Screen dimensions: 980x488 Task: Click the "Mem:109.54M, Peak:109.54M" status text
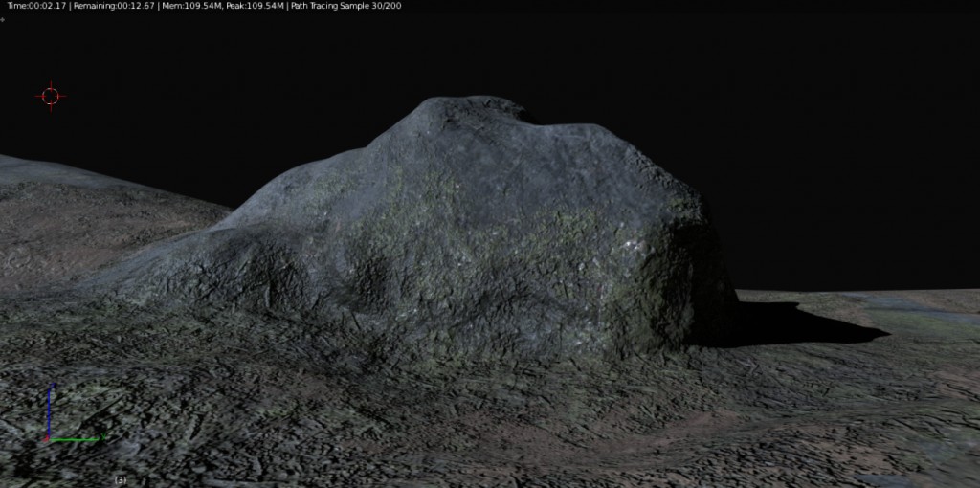pos(222,6)
